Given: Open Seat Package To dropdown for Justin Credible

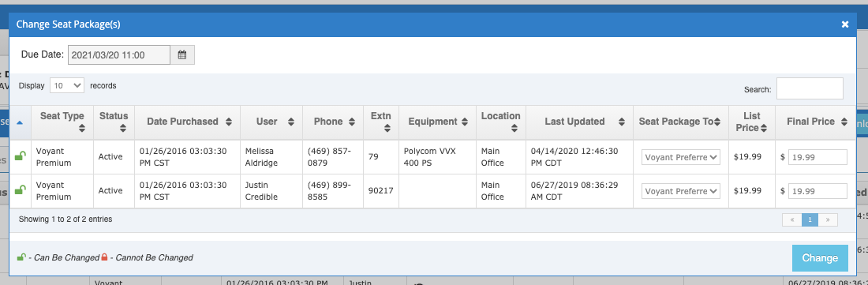Looking at the screenshot, I should click(680, 191).
